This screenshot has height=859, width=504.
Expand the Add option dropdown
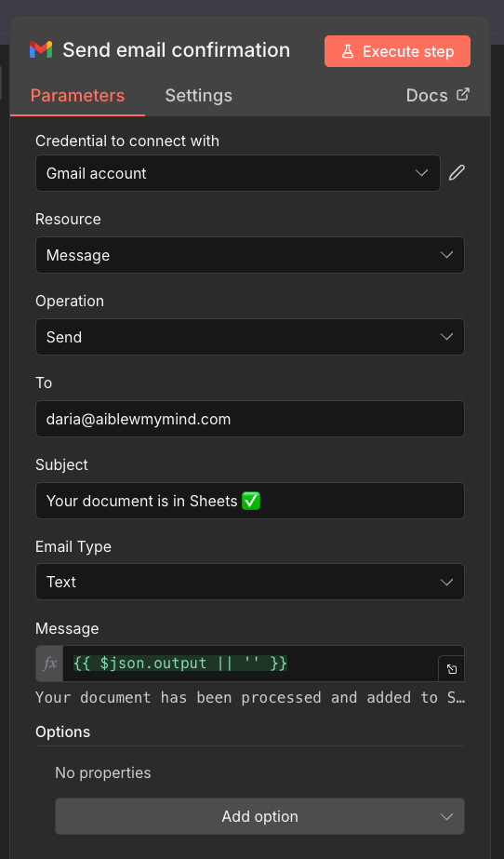(x=260, y=816)
